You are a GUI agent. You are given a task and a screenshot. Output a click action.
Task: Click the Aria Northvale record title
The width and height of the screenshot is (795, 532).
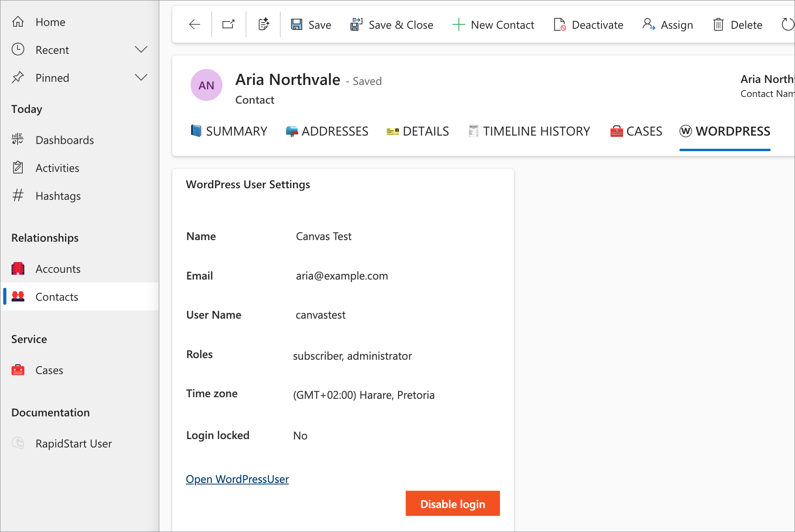288,79
